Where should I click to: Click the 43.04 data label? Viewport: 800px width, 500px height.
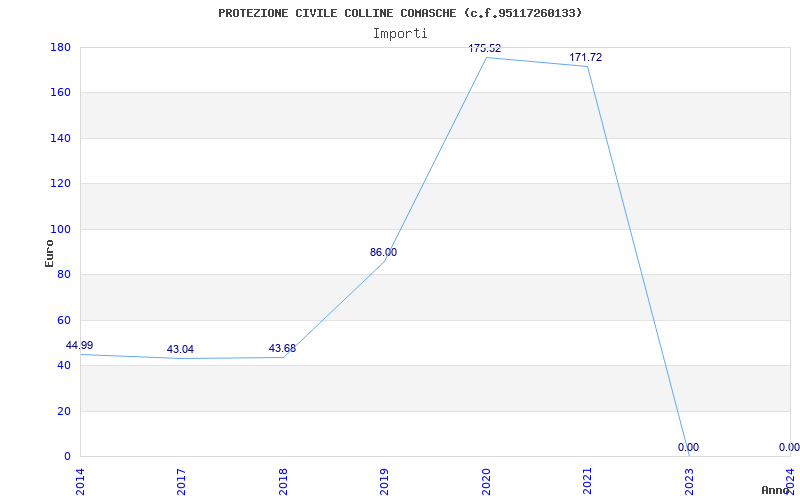click(x=180, y=349)
